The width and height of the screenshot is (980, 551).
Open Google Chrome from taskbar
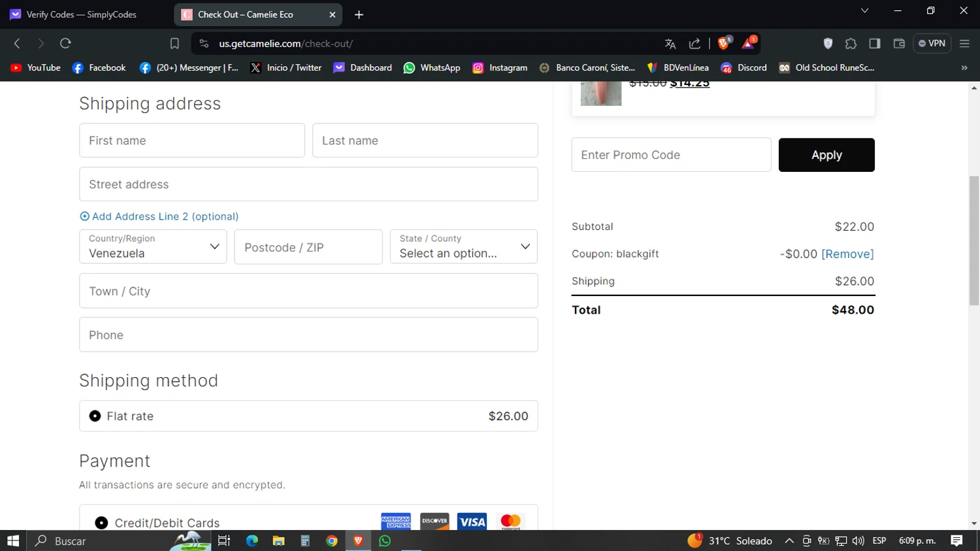pyautogui.click(x=332, y=541)
